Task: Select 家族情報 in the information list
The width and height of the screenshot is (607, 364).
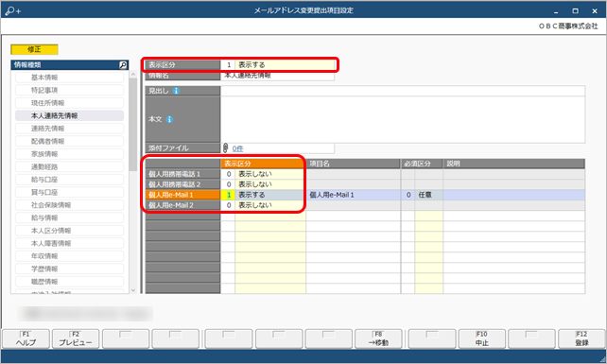Action: (70, 154)
